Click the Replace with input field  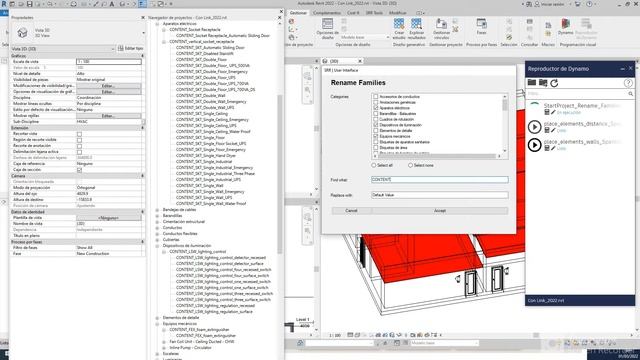coord(440,195)
